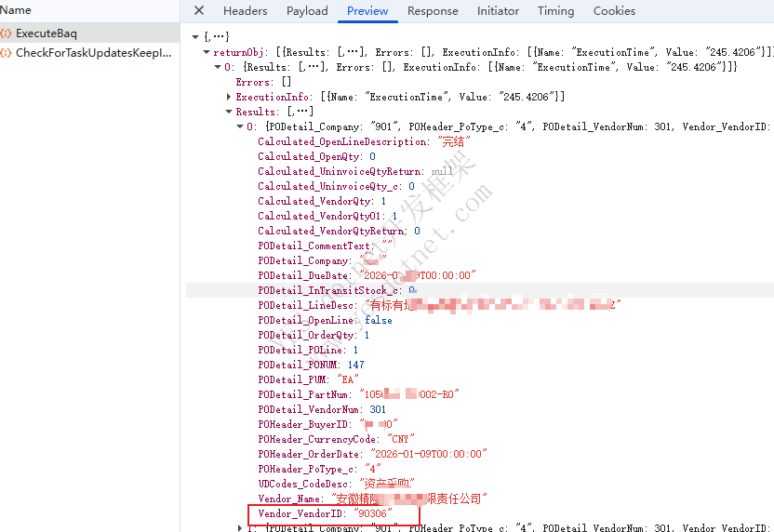Select Vendor_Name property row

point(373,499)
